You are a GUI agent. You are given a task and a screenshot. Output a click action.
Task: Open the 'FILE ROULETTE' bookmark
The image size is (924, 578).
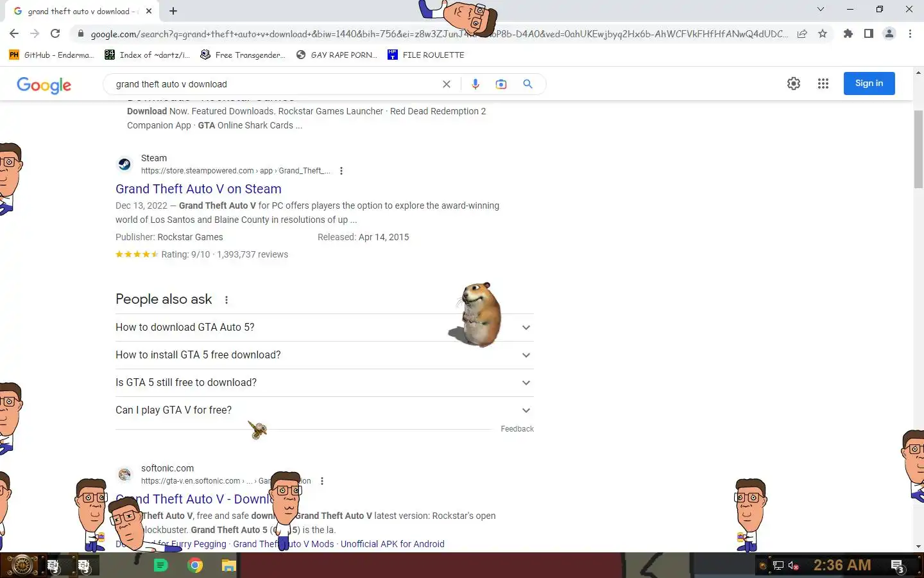point(426,55)
